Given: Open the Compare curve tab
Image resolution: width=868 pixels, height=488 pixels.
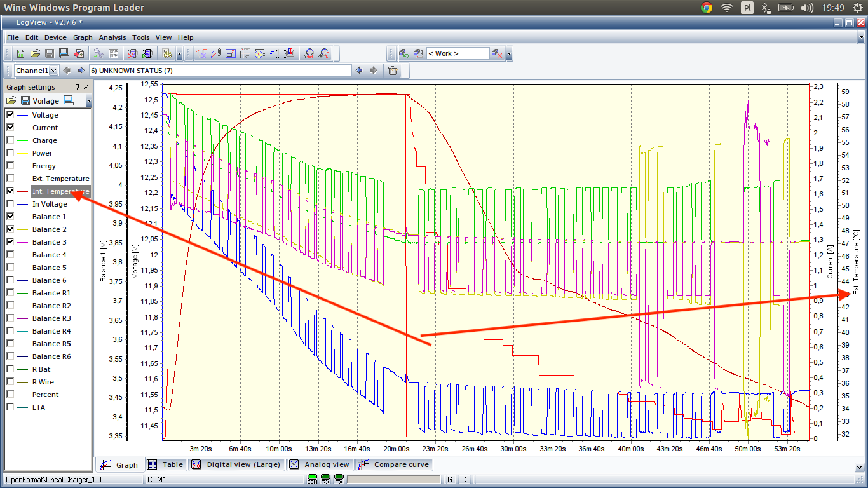Looking at the screenshot, I should (394, 464).
